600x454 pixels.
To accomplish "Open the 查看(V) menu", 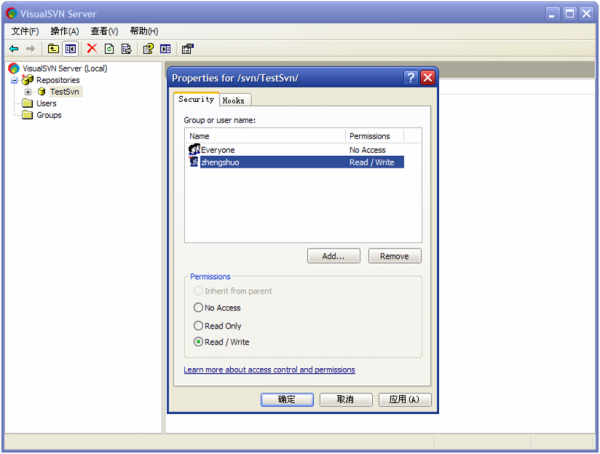I will [104, 31].
